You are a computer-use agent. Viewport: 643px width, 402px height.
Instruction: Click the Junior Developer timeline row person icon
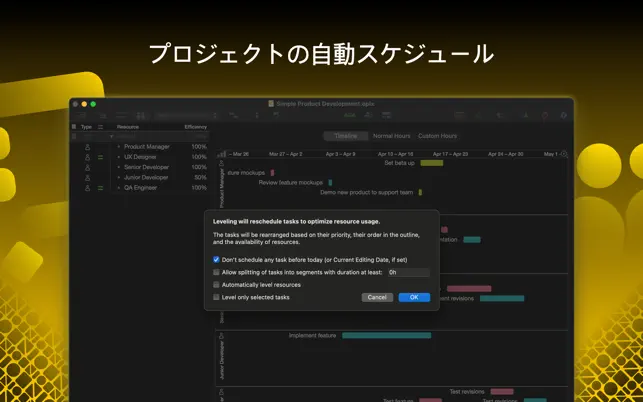pos(222,336)
